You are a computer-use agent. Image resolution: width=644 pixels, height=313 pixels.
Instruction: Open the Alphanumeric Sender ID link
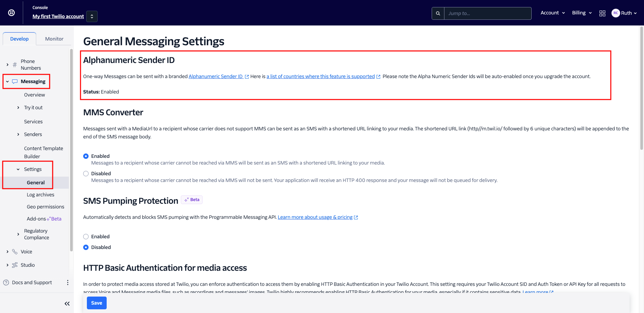(215, 76)
